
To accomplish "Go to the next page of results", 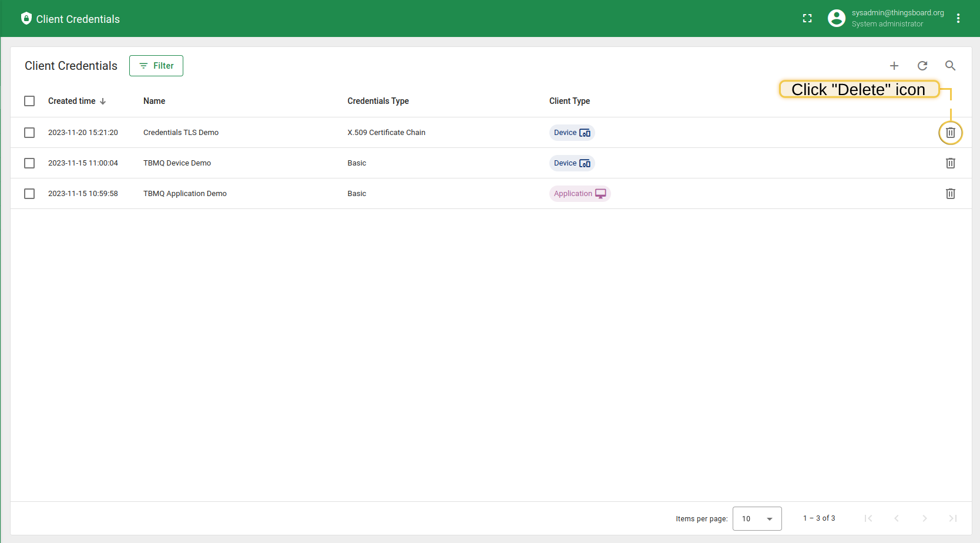I will 925,518.
